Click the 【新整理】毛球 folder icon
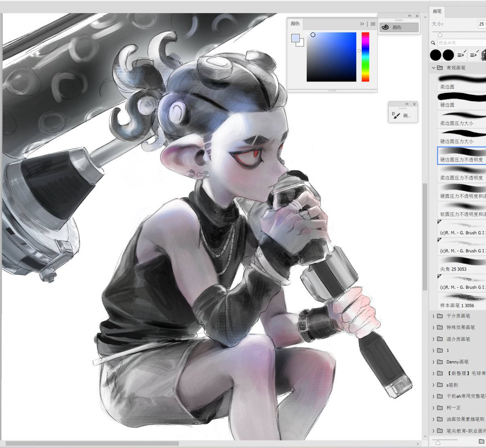This screenshot has height=448, width=486. pyautogui.click(x=440, y=373)
